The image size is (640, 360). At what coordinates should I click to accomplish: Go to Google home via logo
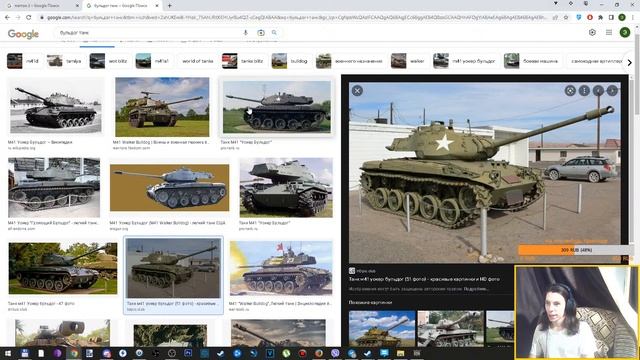(23, 34)
